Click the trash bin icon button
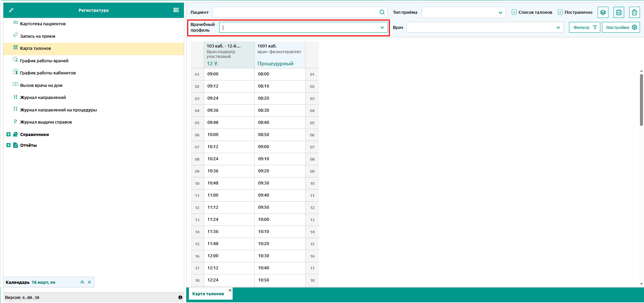This screenshot has height=303, width=644. click(634, 12)
